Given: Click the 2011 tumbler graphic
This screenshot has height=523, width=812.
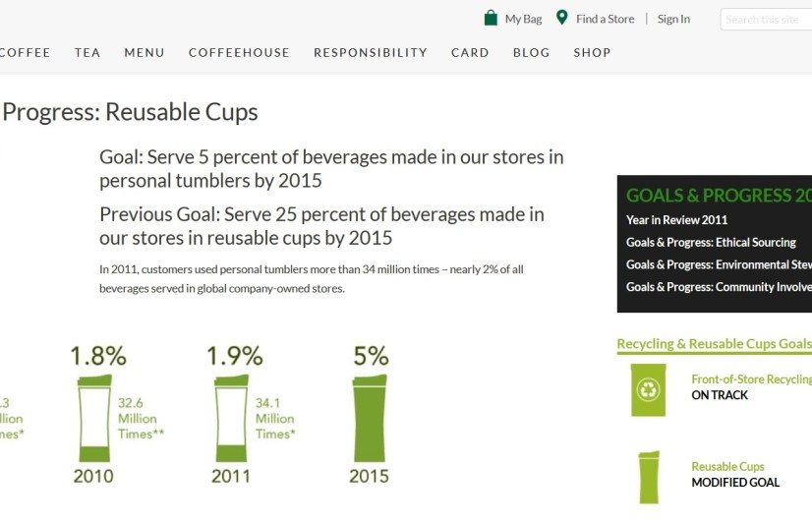Looking at the screenshot, I should 231,419.
